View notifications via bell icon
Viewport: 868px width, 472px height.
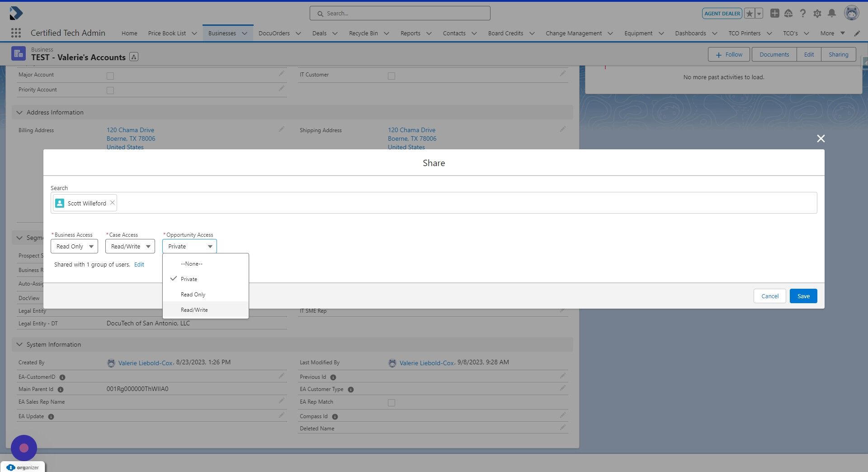[x=832, y=13]
